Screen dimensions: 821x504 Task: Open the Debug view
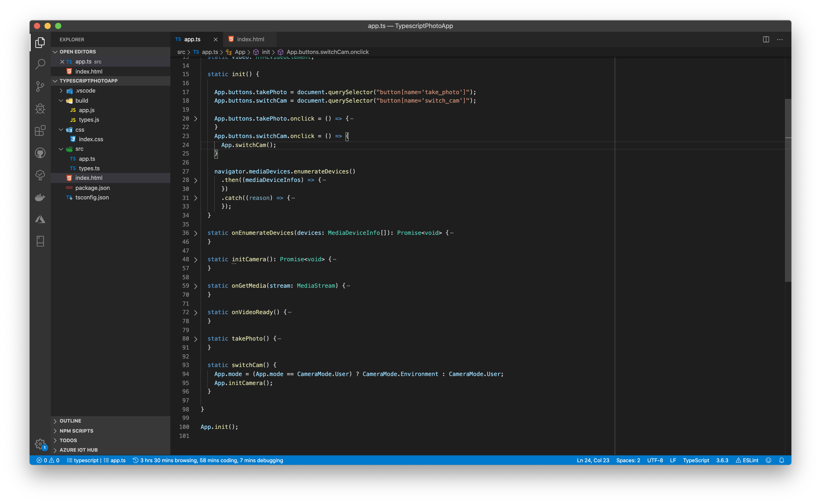click(x=40, y=108)
